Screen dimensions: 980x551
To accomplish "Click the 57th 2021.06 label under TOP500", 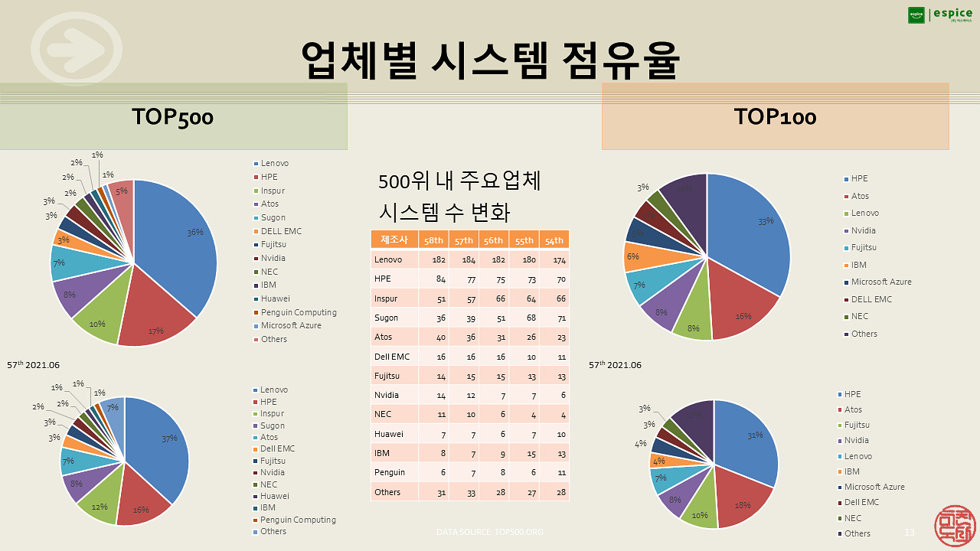I will pos(34,365).
